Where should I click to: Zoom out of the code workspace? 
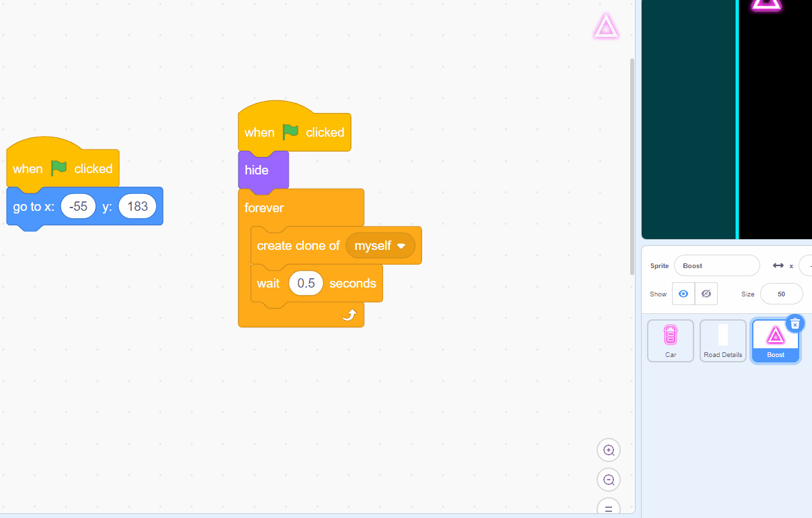609,480
